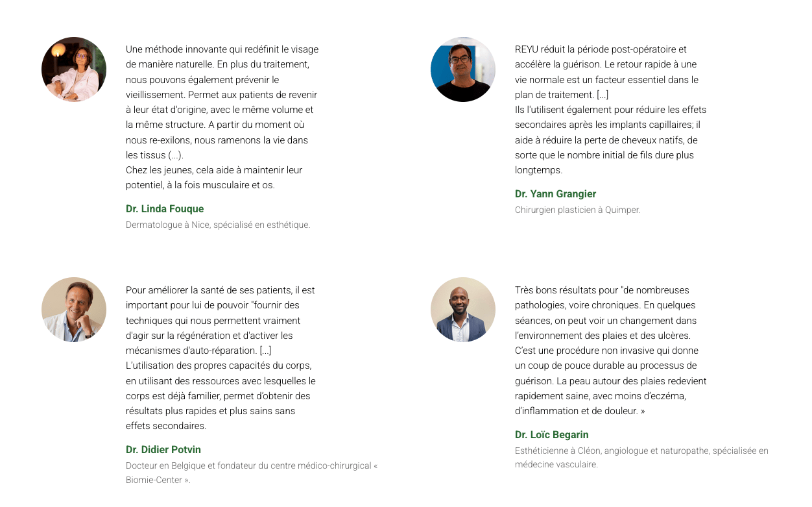This screenshot has width=812, height=507.
Task: Select the name Dr. Linda Fouque
Action: 165,209
